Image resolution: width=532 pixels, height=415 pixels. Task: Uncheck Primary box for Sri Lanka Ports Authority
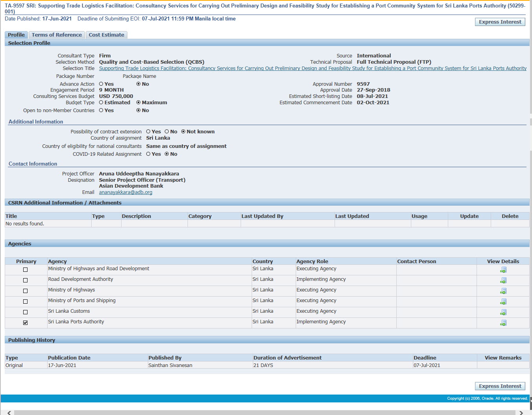(26, 323)
